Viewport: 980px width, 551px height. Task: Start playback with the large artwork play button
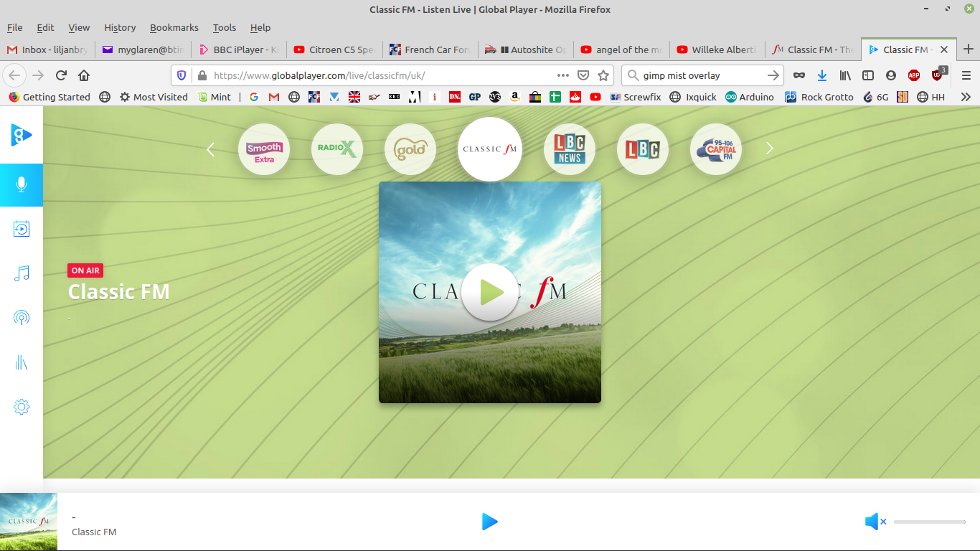490,292
